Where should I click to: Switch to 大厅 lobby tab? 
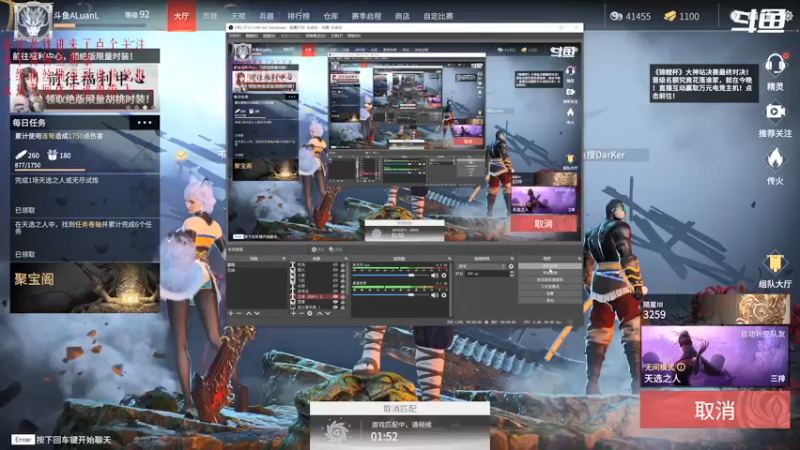coord(182,16)
